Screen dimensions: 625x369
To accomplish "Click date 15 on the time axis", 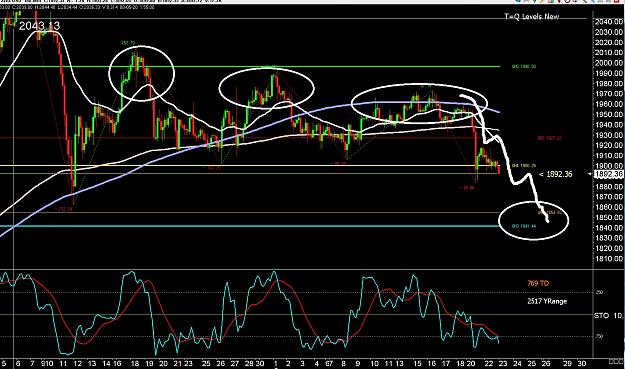I will click(x=417, y=363).
